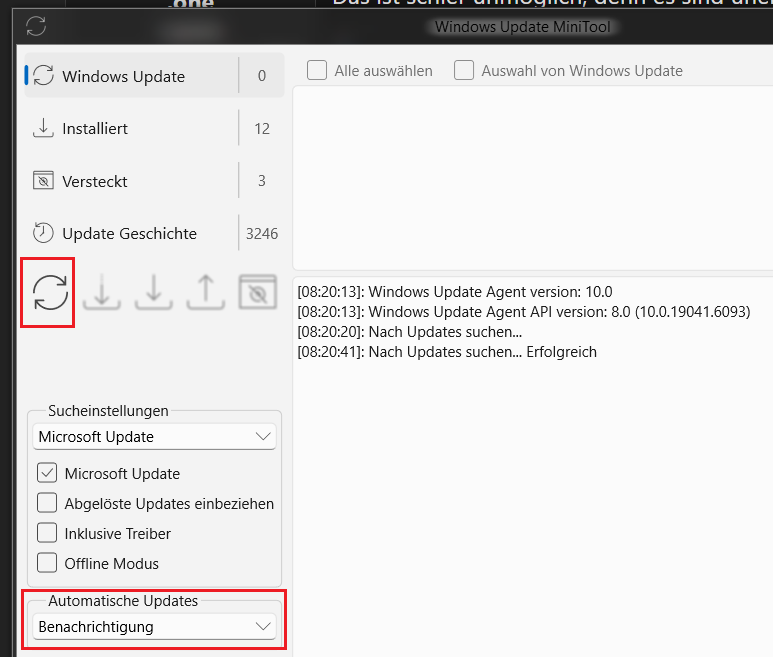
Task: Open the Benachrichtigung automatic updates dropdown
Action: 154,627
